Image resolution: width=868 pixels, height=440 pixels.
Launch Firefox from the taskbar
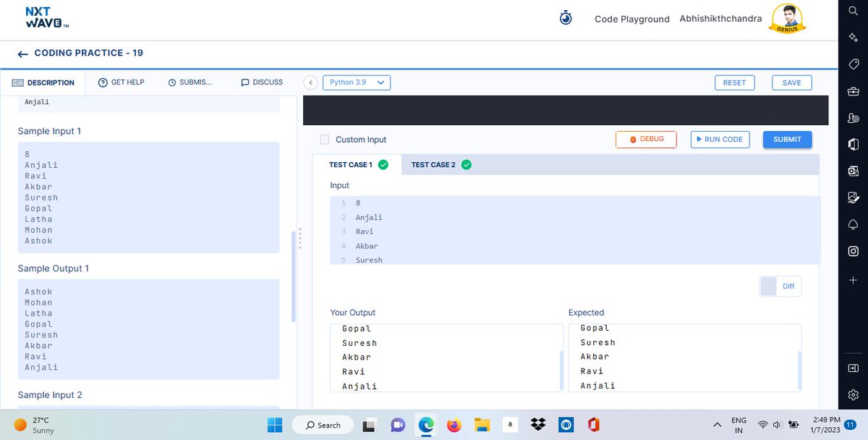click(454, 425)
